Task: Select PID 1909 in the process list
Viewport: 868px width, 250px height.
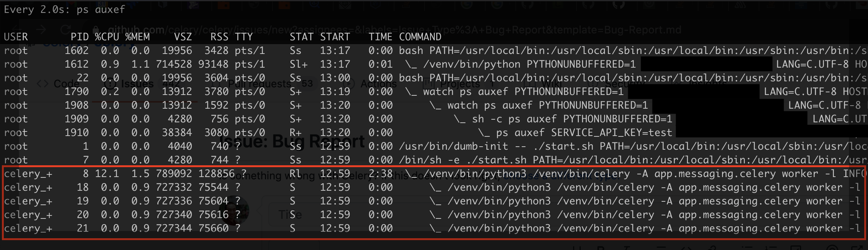Action: (76, 119)
